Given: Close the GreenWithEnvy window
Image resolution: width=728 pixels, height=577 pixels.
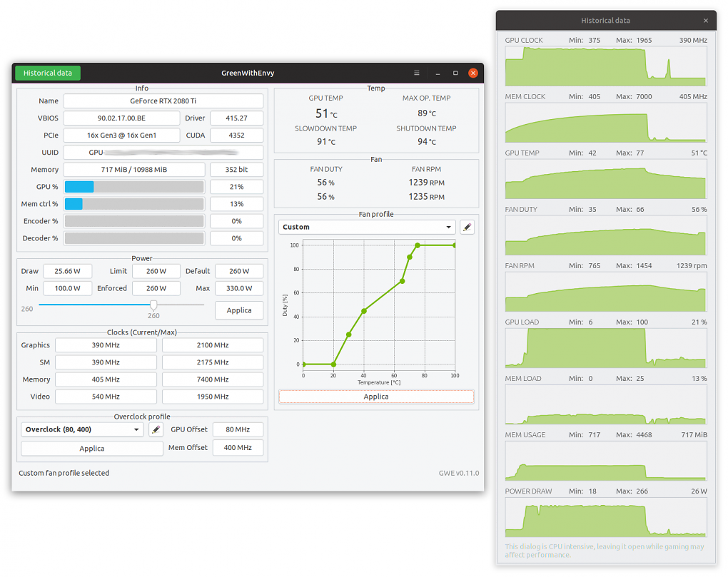Looking at the screenshot, I should tap(473, 73).
